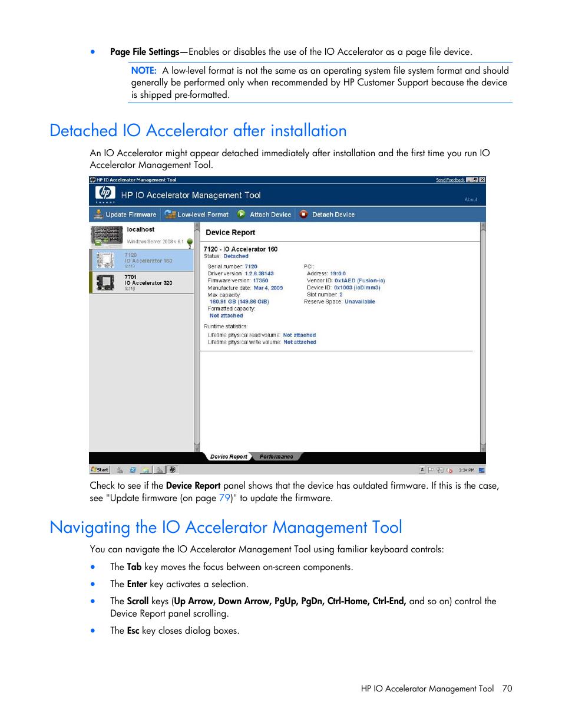562x728 pixels.
Task: Select the 7701 IO Accelerator 320 device
Action: [x=142, y=282]
